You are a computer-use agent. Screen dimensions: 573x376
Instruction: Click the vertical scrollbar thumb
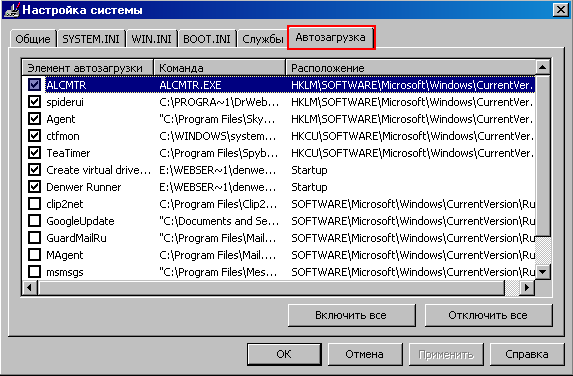pos(543,156)
